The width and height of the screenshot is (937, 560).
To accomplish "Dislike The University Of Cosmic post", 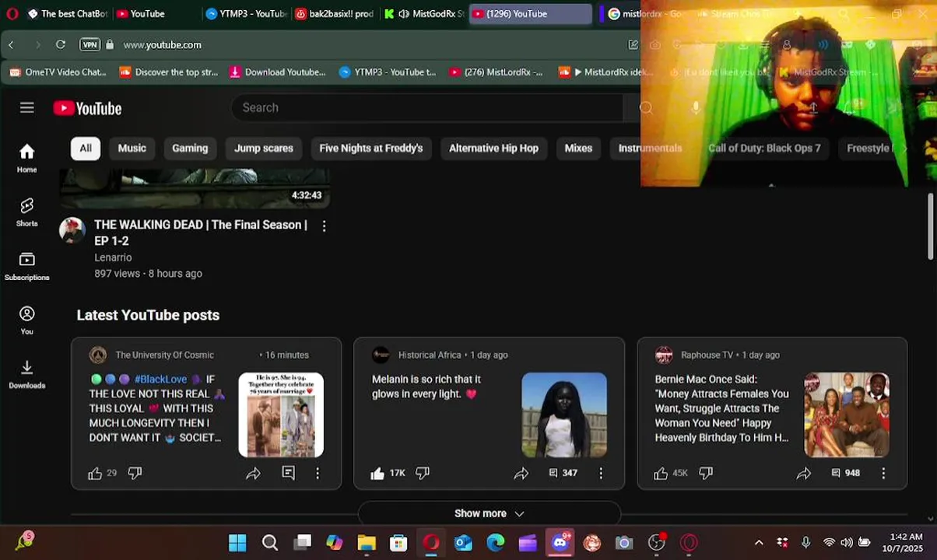I will pos(135,473).
